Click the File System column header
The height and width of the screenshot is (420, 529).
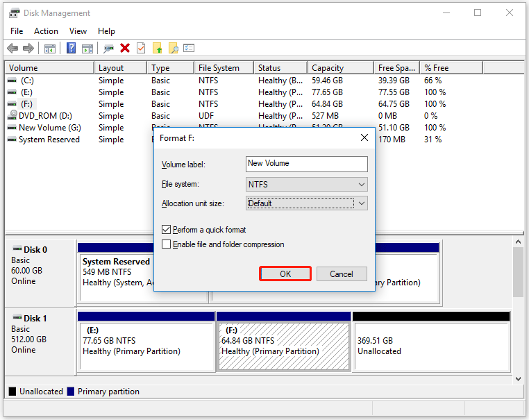tap(224, 68)
